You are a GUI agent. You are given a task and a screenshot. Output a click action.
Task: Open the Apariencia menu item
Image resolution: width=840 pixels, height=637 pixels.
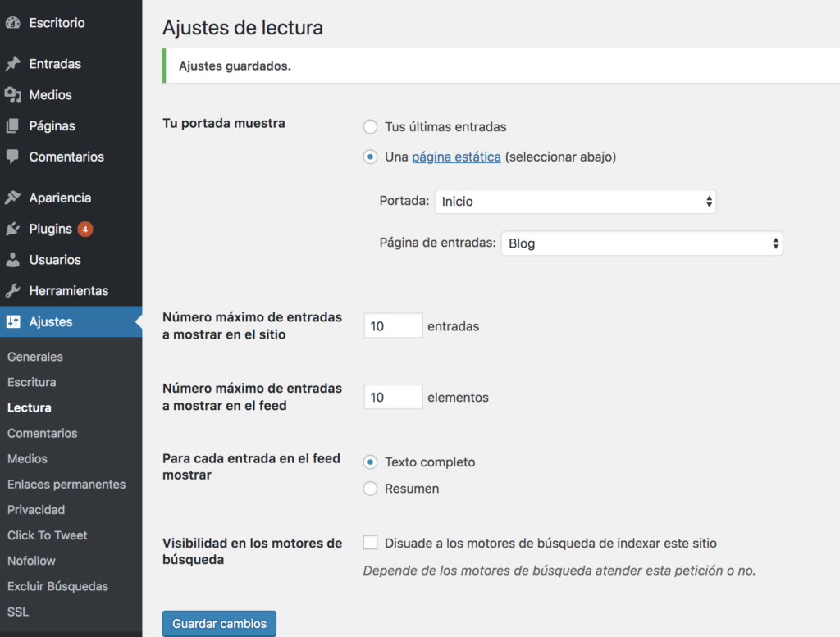[60, 198]
